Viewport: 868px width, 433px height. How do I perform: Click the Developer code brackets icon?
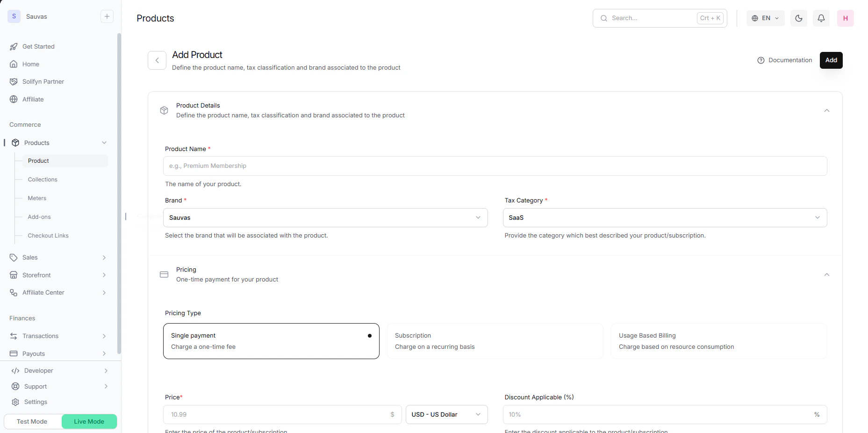coord(15,371)
